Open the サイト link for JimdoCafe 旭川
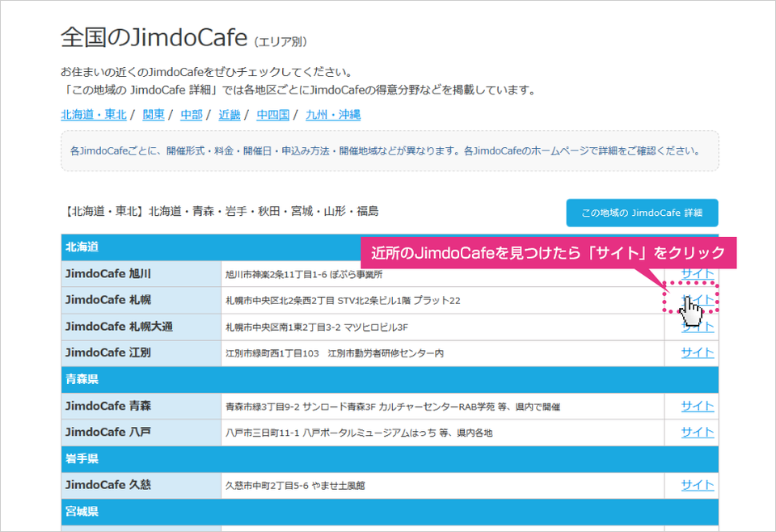The height and width of the screenshot is (532, 776). click(698, 273)
